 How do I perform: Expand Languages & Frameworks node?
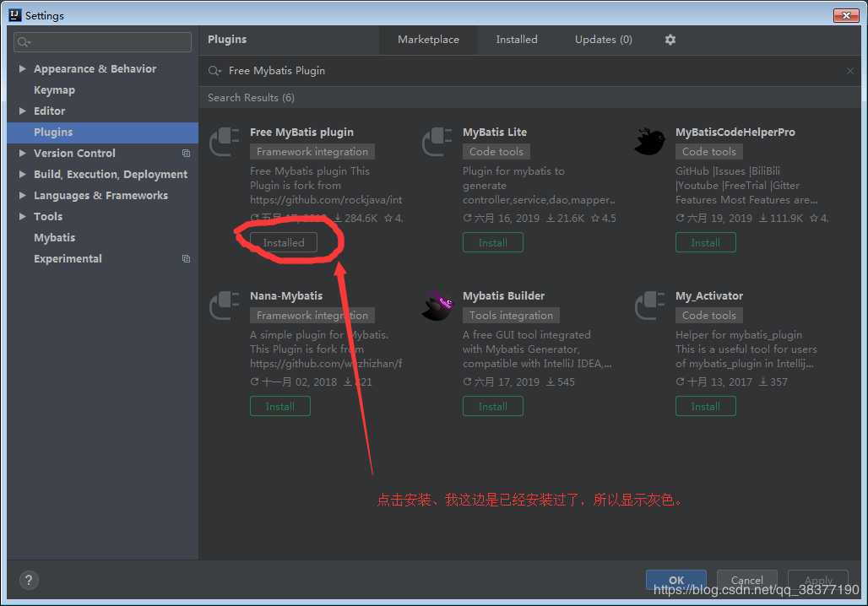[x=22, y=195]
